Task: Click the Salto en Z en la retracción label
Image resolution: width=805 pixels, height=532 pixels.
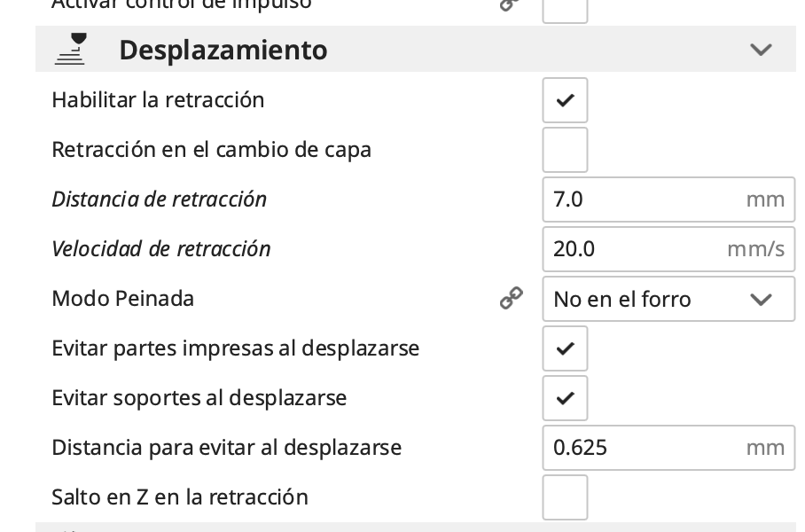Action: click(180, 497)
